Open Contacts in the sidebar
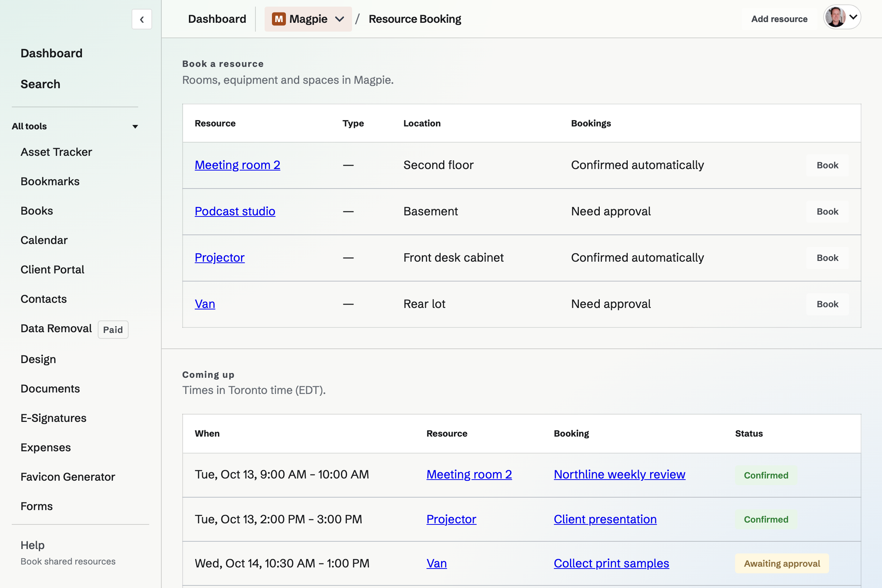 click(x=43, y=299)
